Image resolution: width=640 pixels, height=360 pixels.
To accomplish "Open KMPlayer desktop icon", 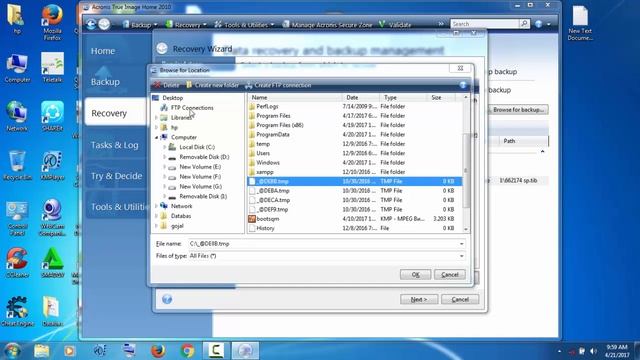I will click(x=52, y=165).
